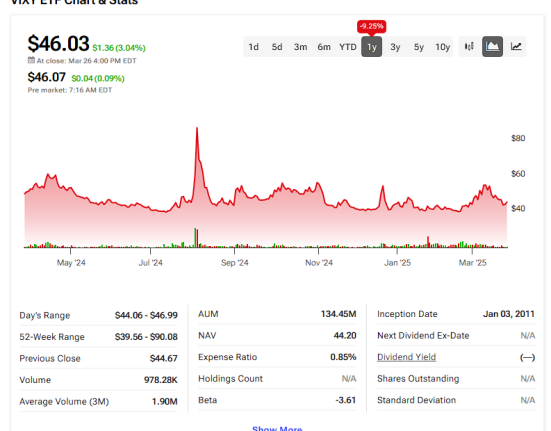
Task: Switch chart to candlestick view icon
Action: [469, 46]
